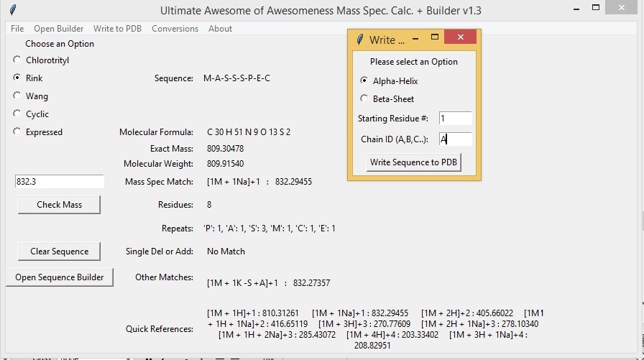Open the About menu

point(220,29)
